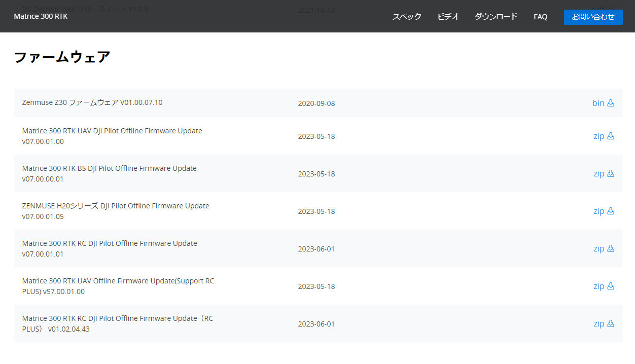Screen dimensions: 635x364
Task: Click download icon for Zenmuse Z30 firmware bin
Action: tap(611, 103)
